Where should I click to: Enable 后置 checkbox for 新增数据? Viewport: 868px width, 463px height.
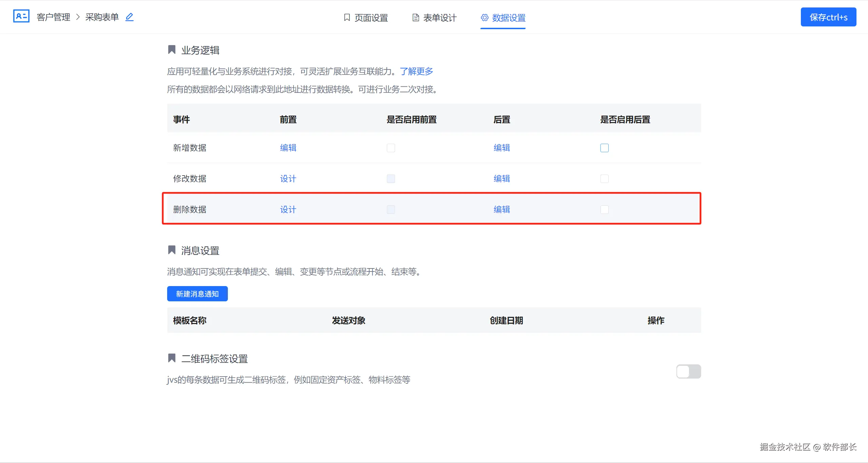pyautogui.click(x=604, y=148)
